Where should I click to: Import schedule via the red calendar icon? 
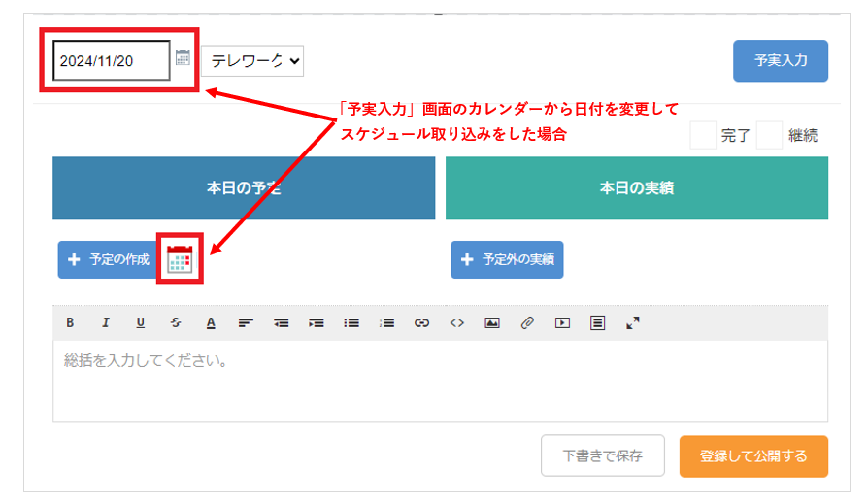point(180,259)
